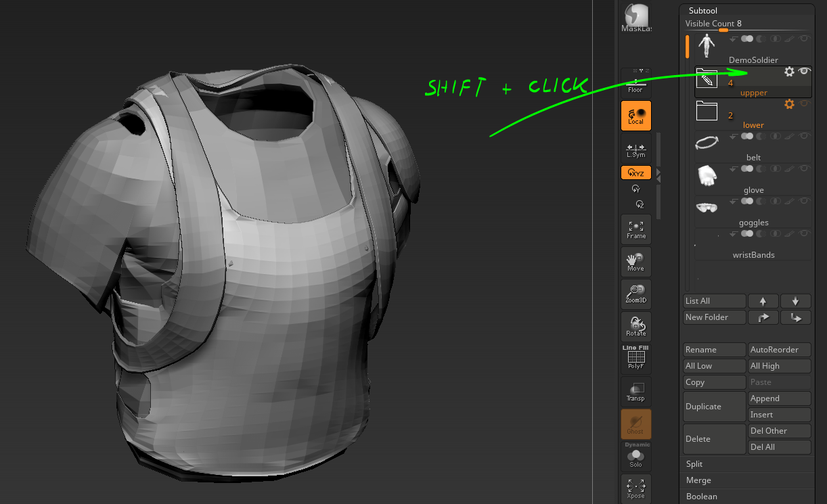Toggle Transp transparency mode

pos(635,391)
